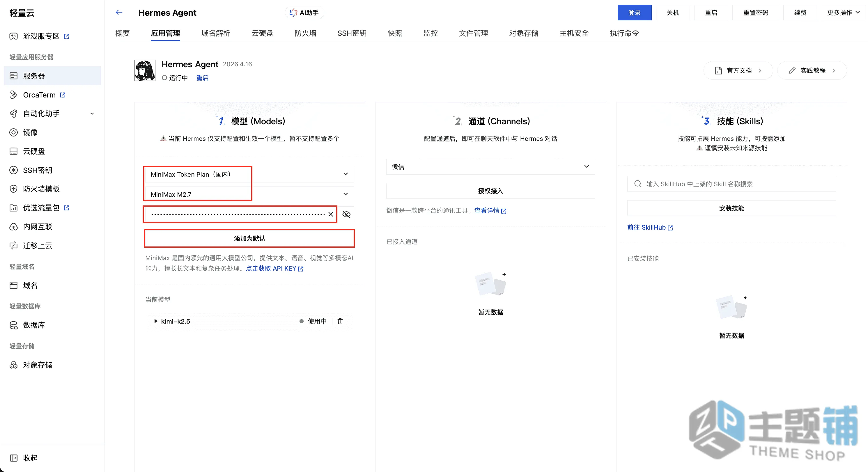The width and height of the screenshot is (868, 472).
Task: Click the 续费 renew button
Action: coord(800,13)
